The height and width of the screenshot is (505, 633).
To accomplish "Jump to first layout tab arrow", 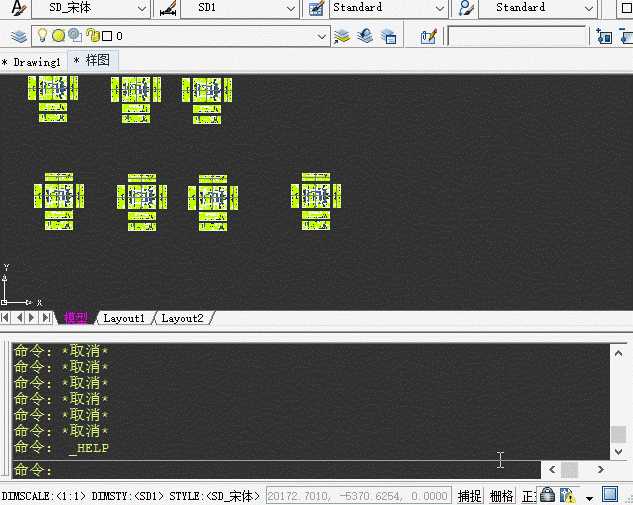I will pyautogui.click(x=5, y=318).
